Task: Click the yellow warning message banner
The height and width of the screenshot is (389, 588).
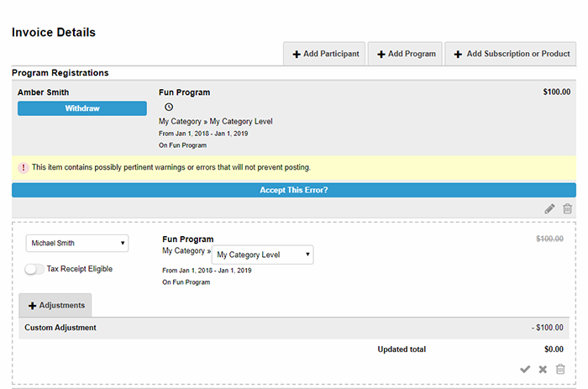Action: click(x=294, y=168)
